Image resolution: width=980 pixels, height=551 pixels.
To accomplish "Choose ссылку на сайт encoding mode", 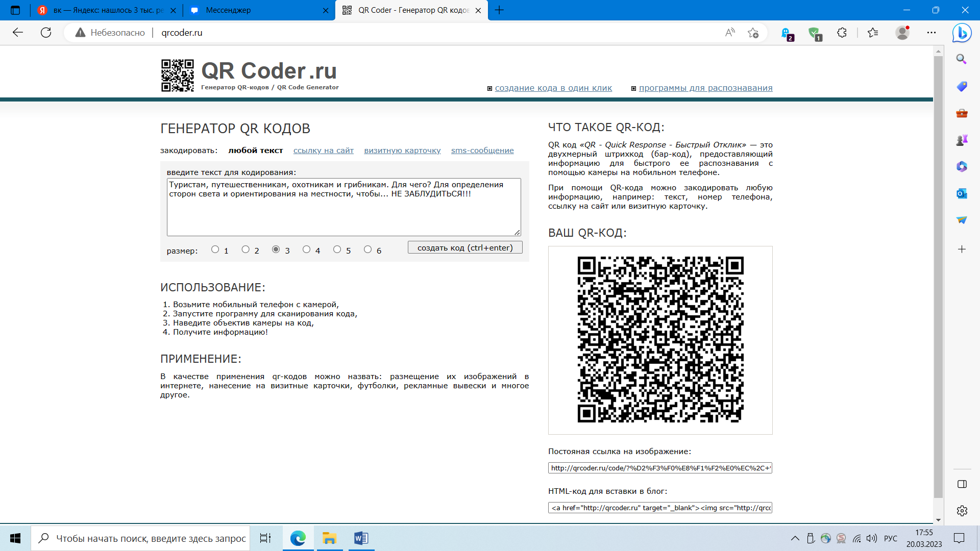I will click(x=324, y=151).
